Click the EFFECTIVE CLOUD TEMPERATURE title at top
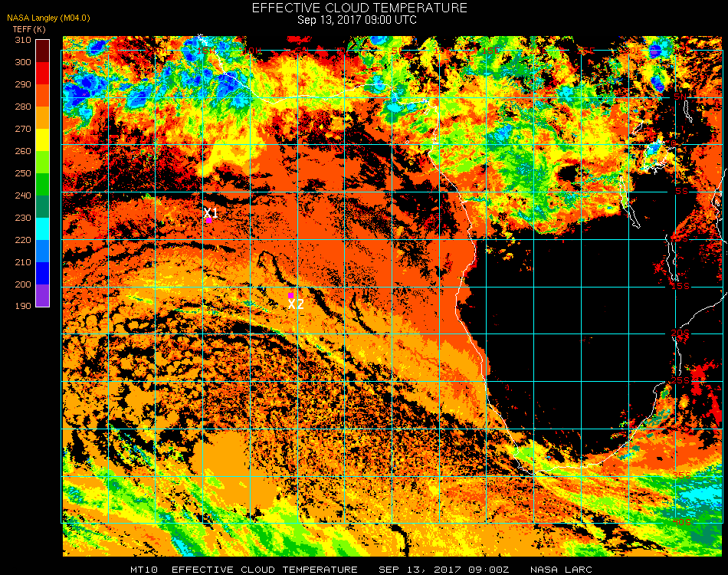This screenshot has height=575, width=728. [x=359, y=8]
